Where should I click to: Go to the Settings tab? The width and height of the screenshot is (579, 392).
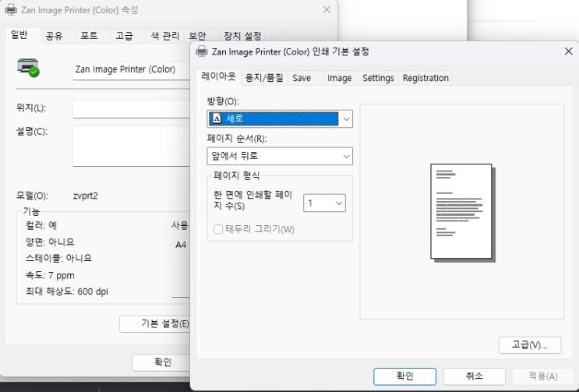point(378,78)
